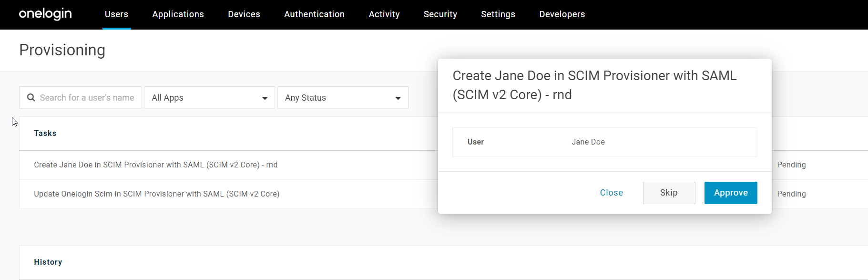868x280 pixels.
Task: Click the History section header
Action: (48, 262)
